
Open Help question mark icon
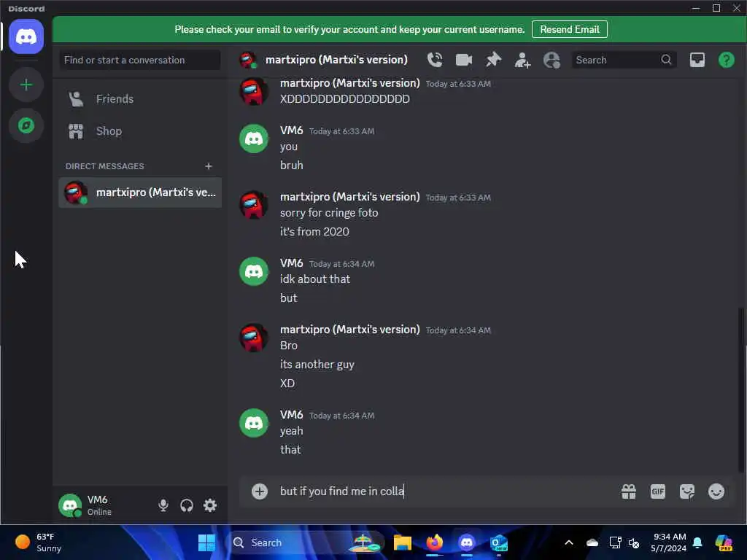[x=726, y=60]
